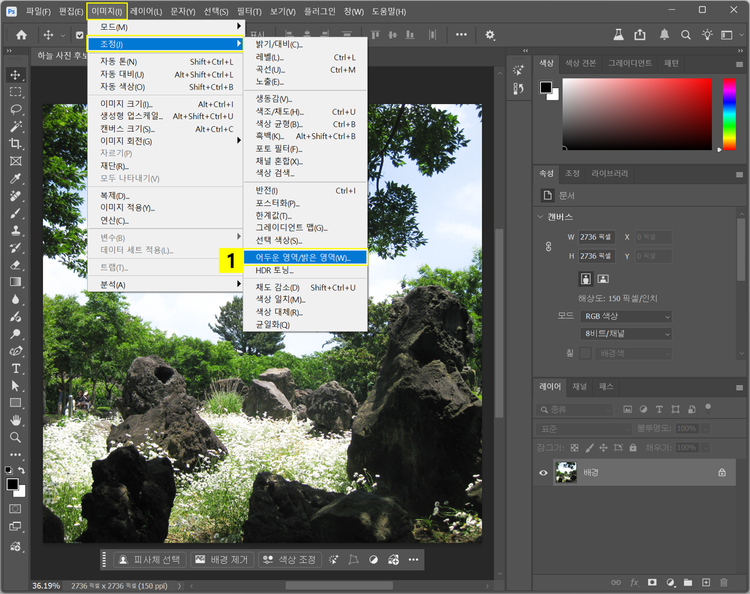Click the 배경 제거 button
The height and width of the screenshot is (594, 750).
point(221,559)
